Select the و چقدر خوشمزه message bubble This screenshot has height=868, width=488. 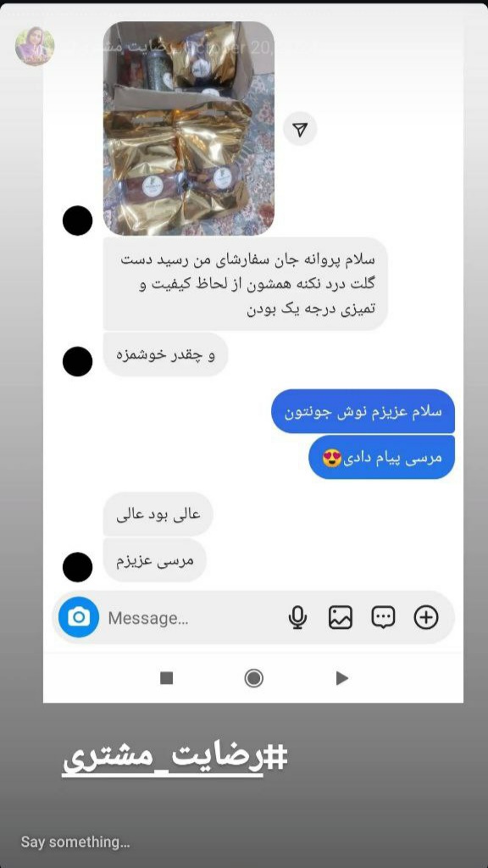pos(165,355)
